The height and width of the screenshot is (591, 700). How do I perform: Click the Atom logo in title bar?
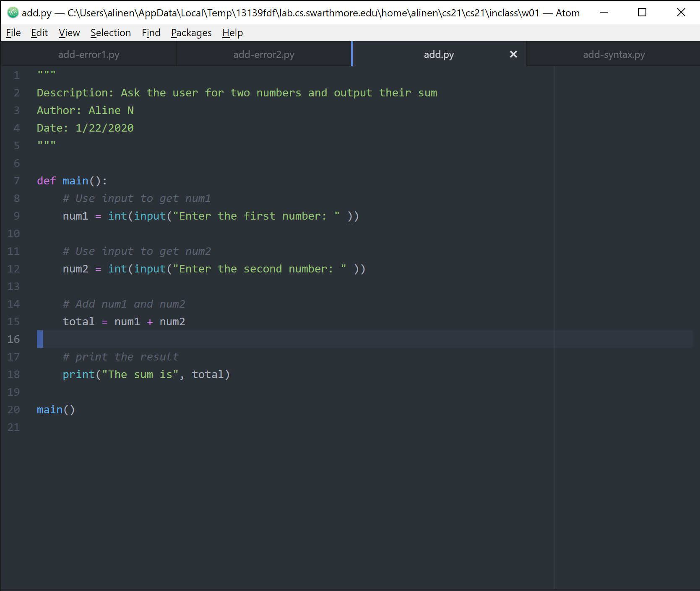13,13
